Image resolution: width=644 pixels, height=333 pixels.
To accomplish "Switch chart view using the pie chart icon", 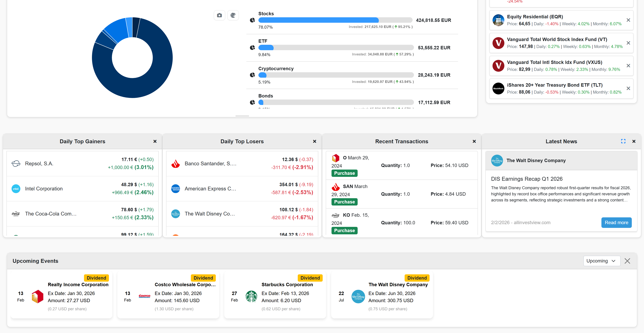I will (x=233, y=15).
